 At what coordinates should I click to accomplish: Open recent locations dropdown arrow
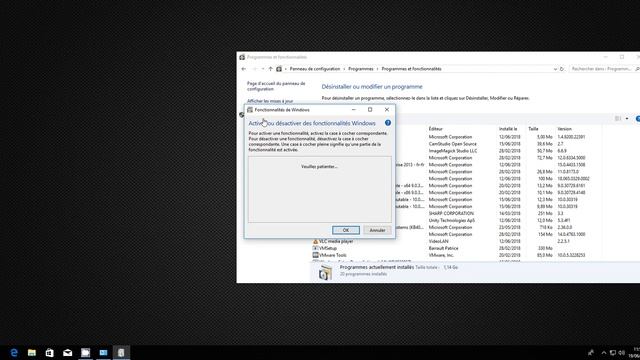(x=262, y=69)
